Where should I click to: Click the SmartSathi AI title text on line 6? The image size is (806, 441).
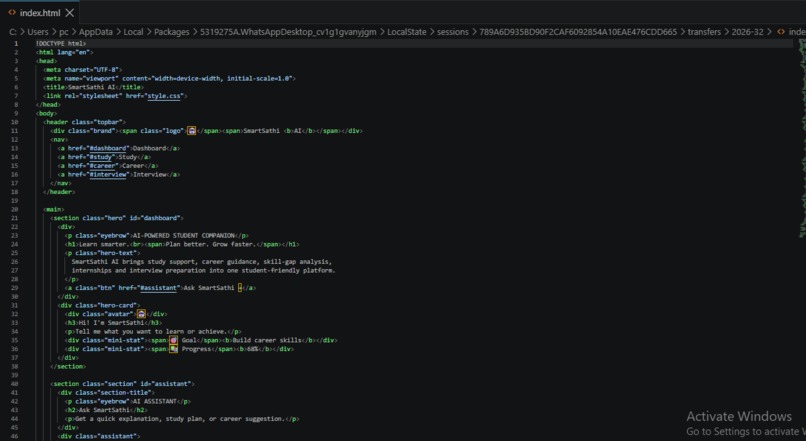tap(91, 87)
